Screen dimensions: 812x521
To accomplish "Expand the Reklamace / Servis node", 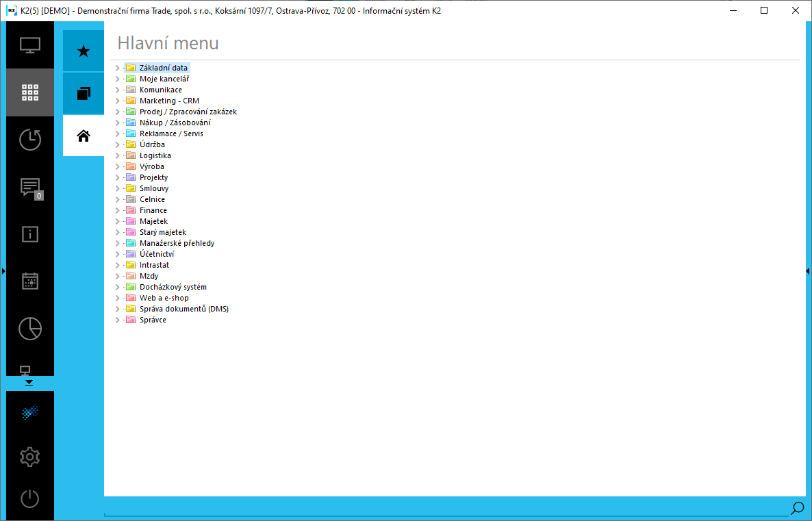I will tap(118, 134).
